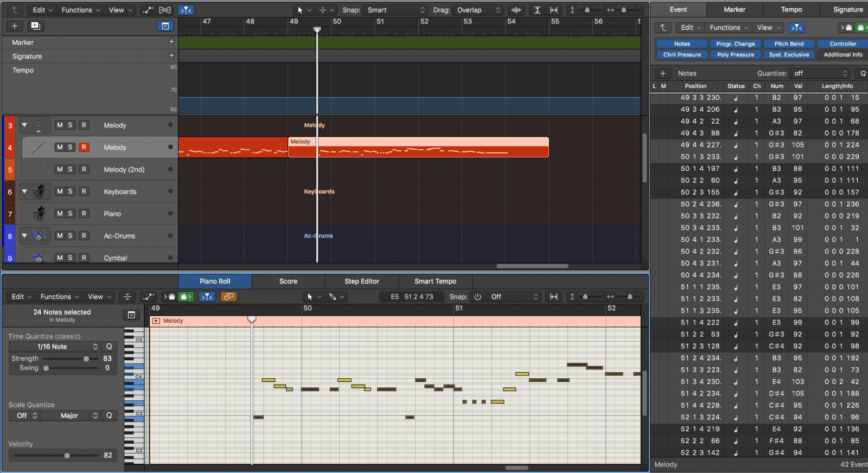The height and width of the screenshot is (473, 868).
Task: Click the waveform zoom icon
Action: [516, 10]
